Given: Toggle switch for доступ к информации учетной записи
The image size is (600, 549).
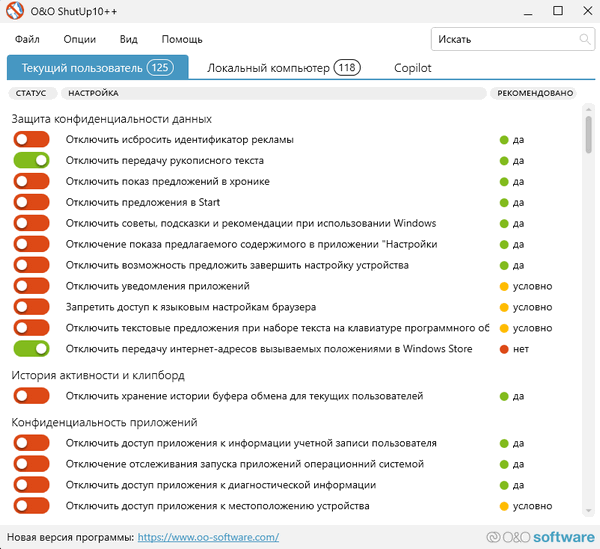Looking at the screenshot, I should (x=31, y=443).
